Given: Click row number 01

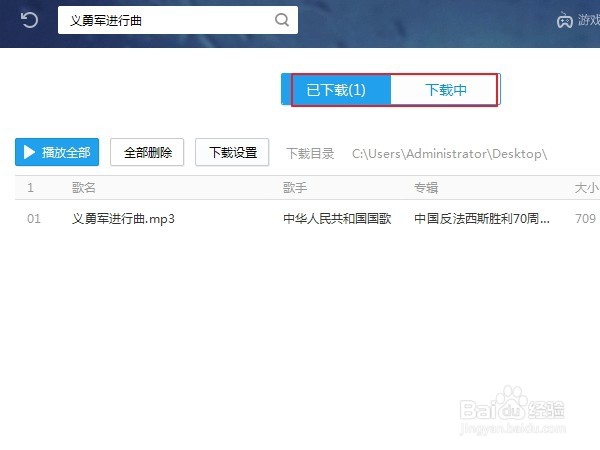Looking at the screenshot, I should pos(34,219).
